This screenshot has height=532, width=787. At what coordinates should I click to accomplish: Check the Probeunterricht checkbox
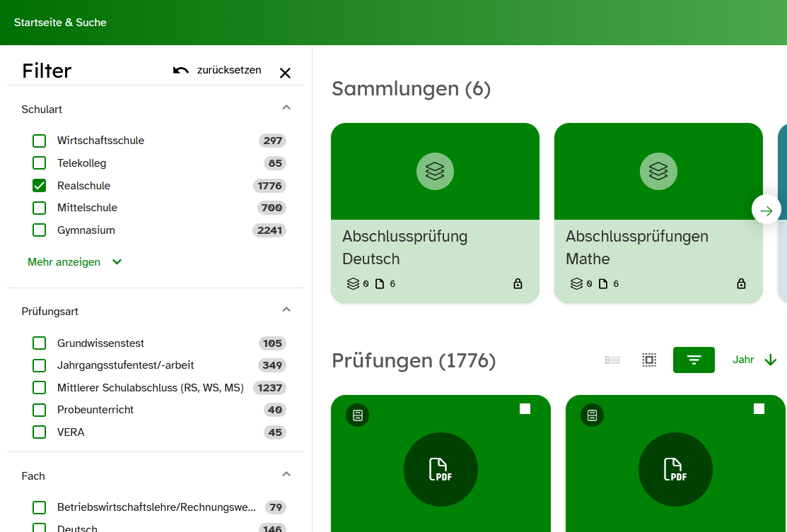40,410
